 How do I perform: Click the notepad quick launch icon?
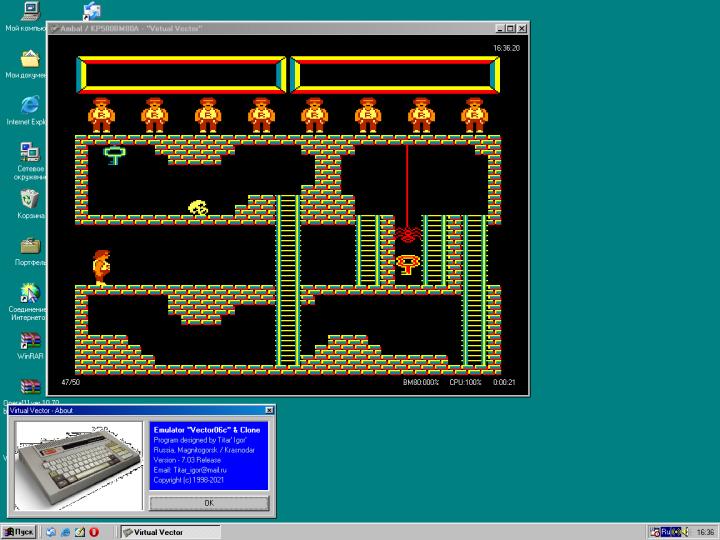[x=80, y=532]
